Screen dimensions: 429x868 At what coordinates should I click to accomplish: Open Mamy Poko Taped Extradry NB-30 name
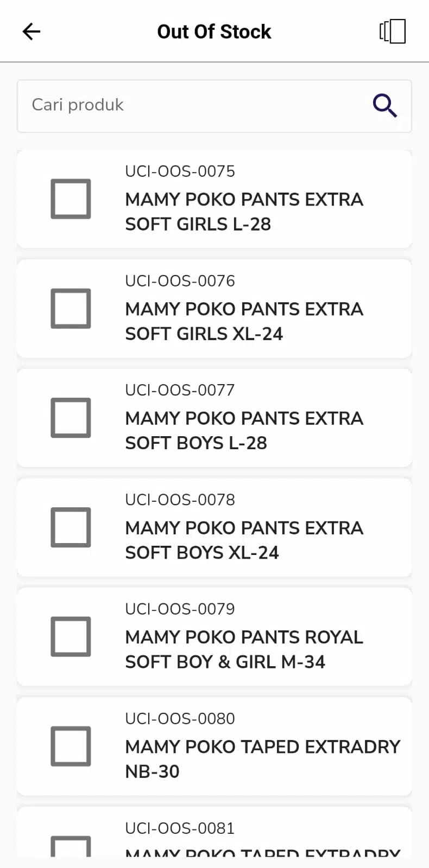tap(262, 759)
